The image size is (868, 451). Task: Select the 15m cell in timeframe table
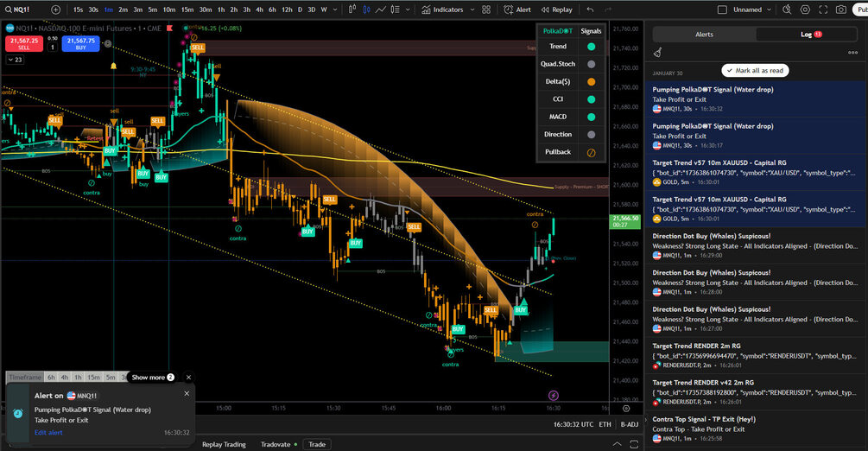click(x=93, y=378)
